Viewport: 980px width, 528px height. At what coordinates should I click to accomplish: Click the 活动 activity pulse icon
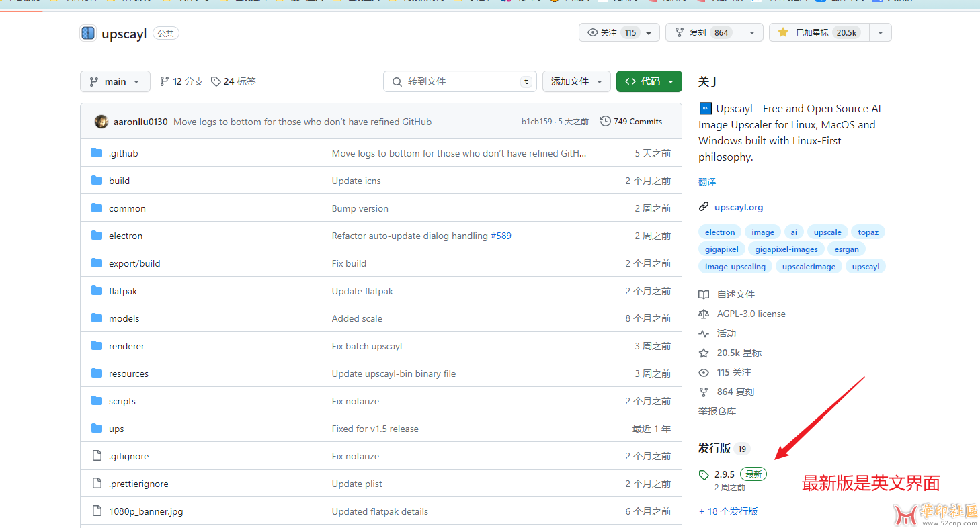(x=704, y=333)
